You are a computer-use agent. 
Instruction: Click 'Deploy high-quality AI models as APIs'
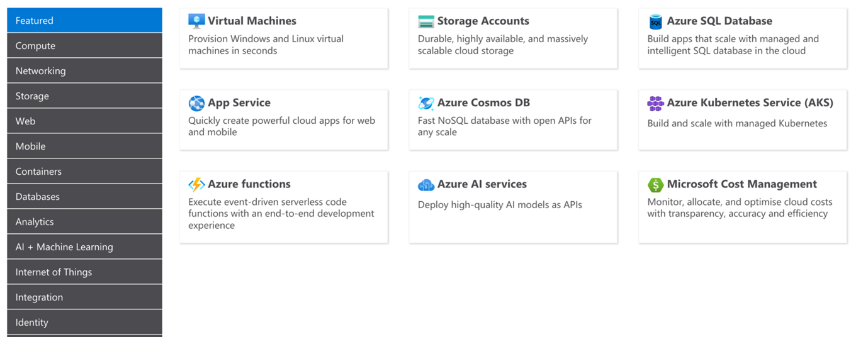pos(500,205)
